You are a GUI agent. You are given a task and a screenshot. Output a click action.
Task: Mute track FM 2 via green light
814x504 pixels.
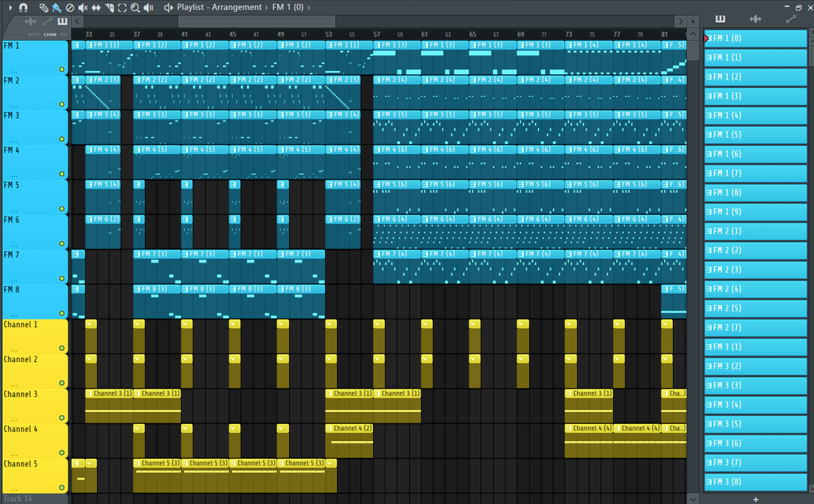click(x=62, y=104)
